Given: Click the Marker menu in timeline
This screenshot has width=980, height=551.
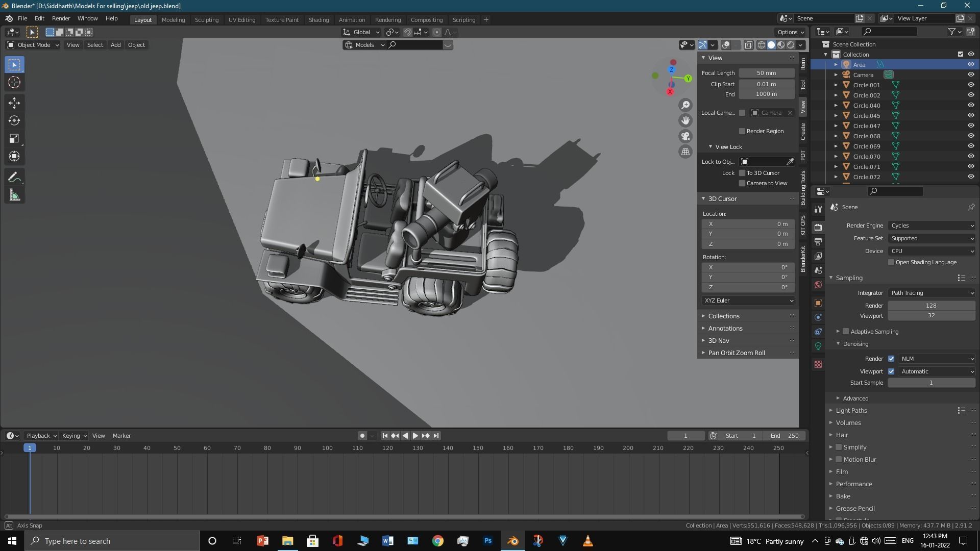Looking at the screenshot, I should click(121, 436).
